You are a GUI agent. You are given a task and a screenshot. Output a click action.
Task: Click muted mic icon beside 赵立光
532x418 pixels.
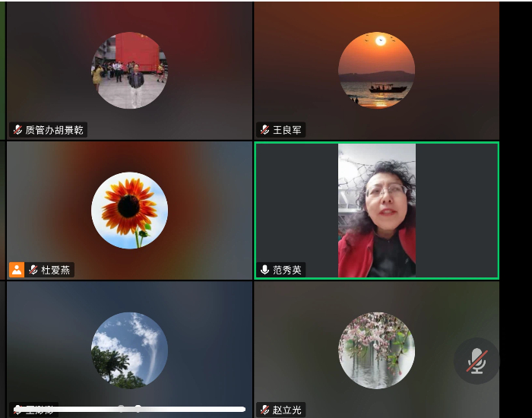tap(264, 410)
